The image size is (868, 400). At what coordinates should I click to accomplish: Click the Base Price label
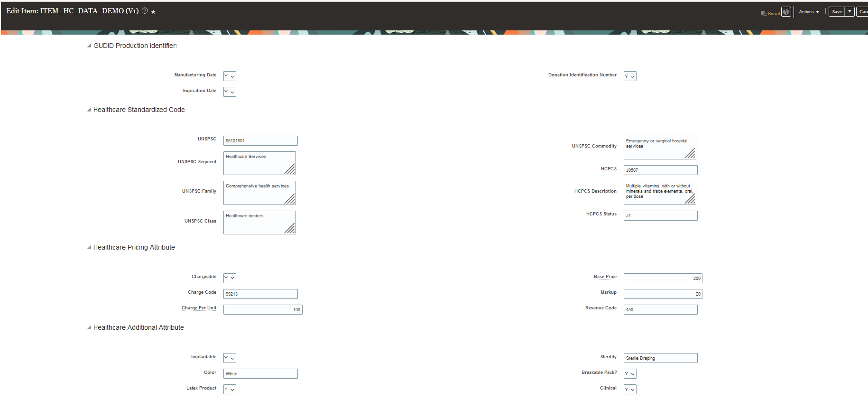605,277
